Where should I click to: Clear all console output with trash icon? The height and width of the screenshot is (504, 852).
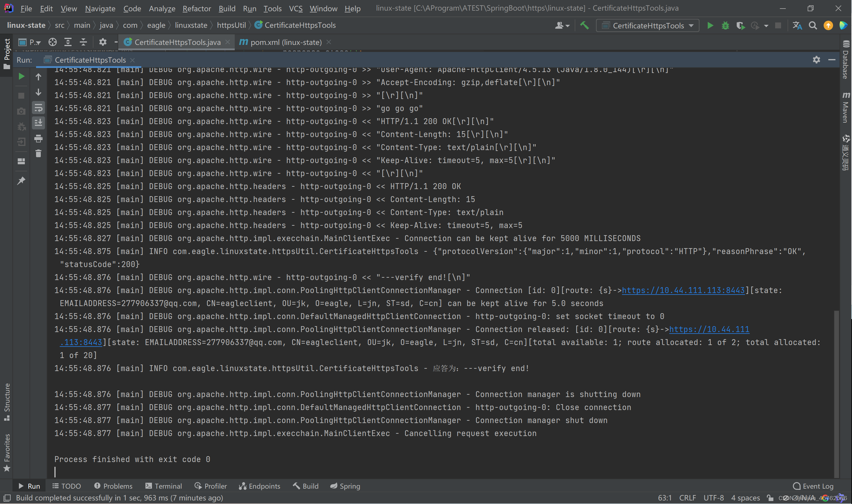38,154
